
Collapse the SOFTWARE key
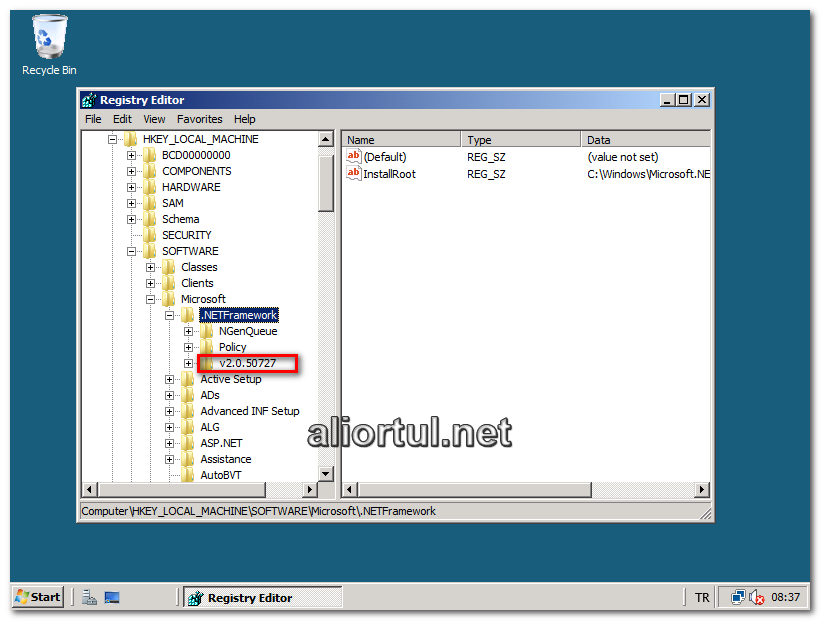[131, 251]
